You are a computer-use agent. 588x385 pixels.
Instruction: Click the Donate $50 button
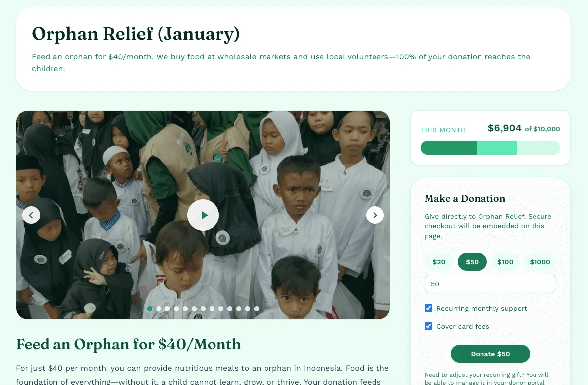[x=490, y=354]
